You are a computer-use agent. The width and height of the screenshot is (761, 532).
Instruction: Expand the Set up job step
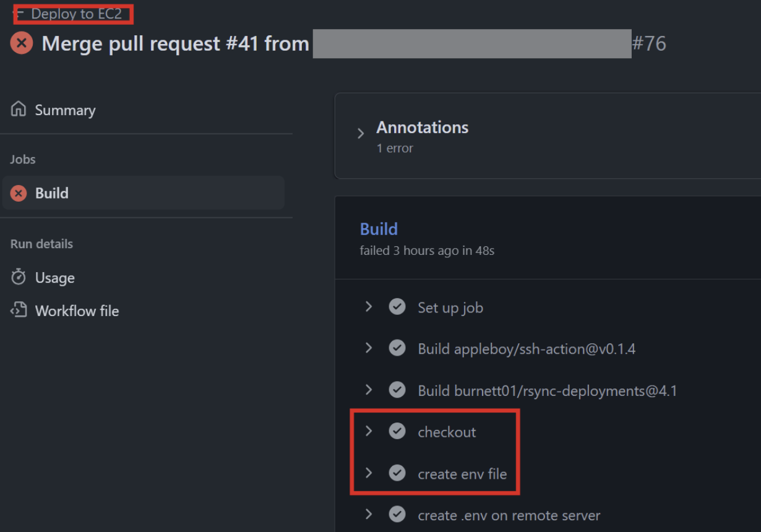(x=369, y=307)
